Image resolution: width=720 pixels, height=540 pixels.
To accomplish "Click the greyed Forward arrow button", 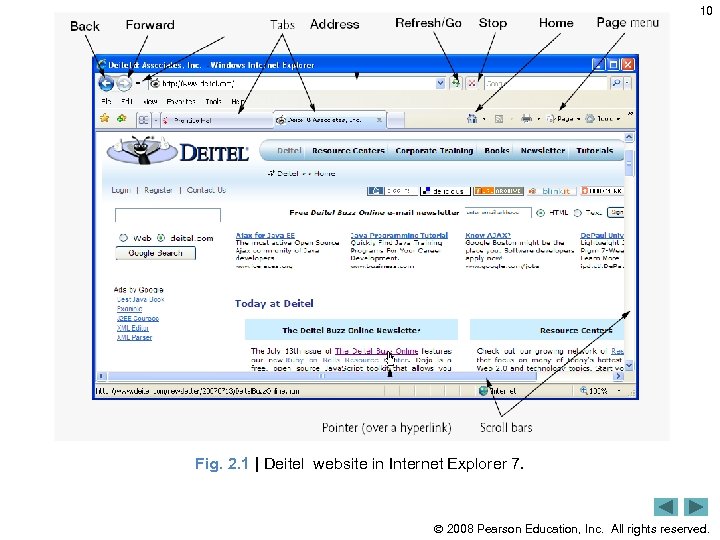I will [124, 84].
